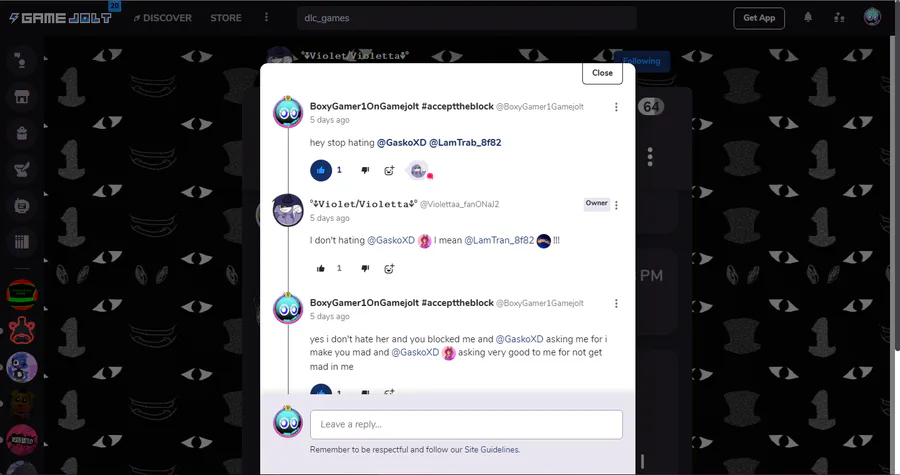Click the @GaskoXD mention in first comment

click(401, 142)
